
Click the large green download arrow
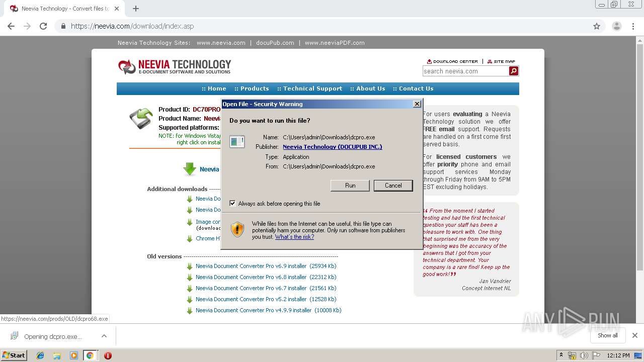pos(190,169)
